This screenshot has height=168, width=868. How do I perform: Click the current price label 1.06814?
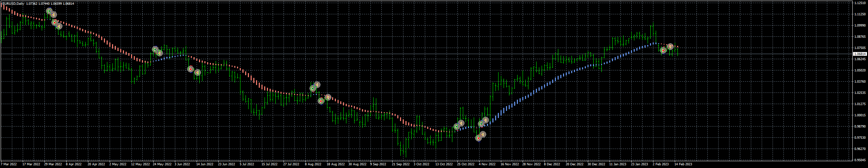(x=860, y=54)
